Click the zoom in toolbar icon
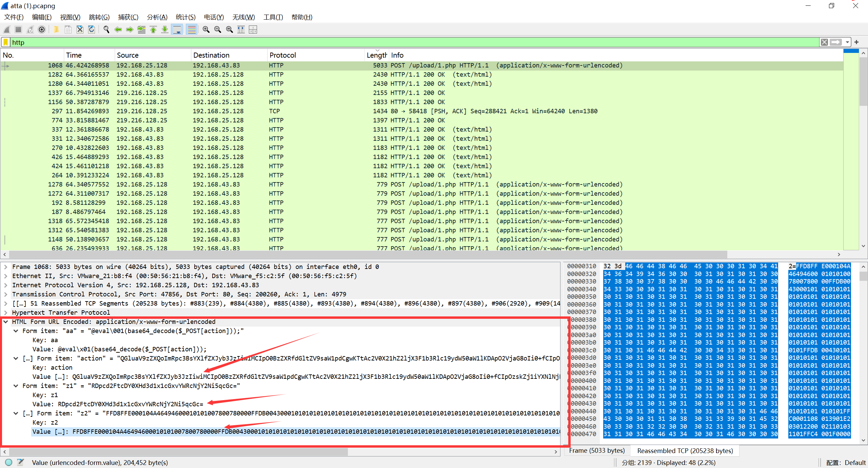The height and width of the screenshot is (468, 868). (x=206, y=30)
